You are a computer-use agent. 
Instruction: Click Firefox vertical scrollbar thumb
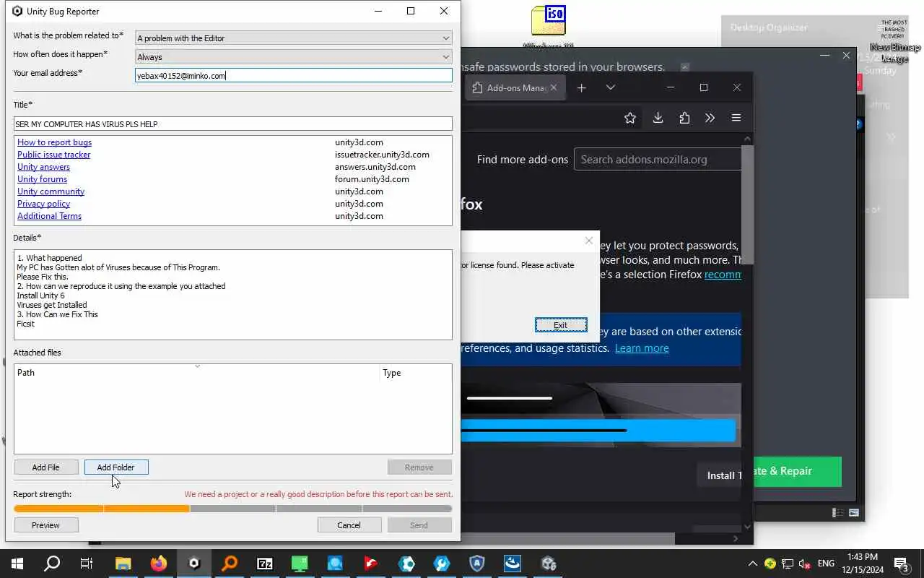[747, 204]
